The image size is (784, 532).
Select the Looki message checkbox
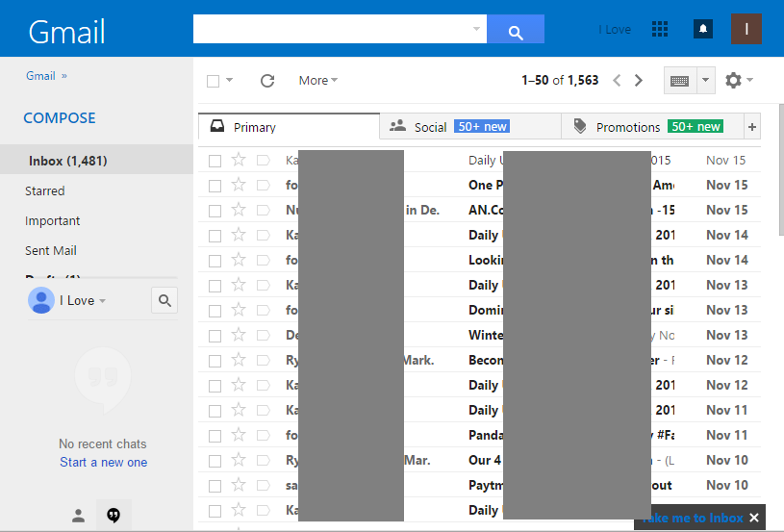pos(215,261)
